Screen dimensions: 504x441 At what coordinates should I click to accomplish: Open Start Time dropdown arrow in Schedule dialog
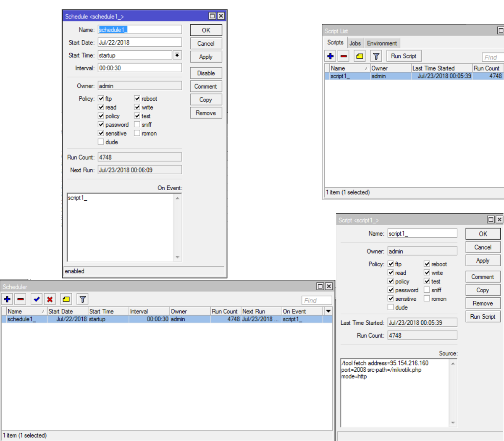177,55
